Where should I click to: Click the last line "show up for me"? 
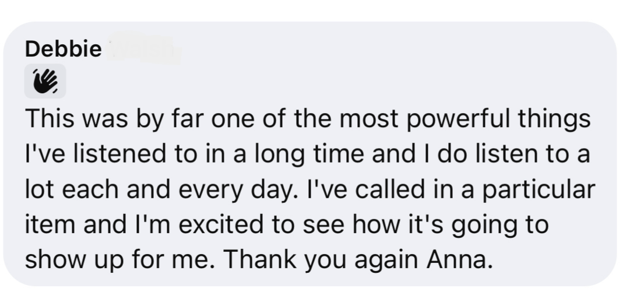point(259,259)
